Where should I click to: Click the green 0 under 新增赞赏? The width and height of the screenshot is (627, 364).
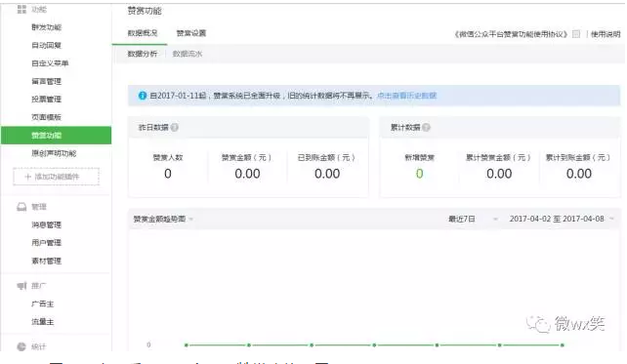[x=420, y=174]
